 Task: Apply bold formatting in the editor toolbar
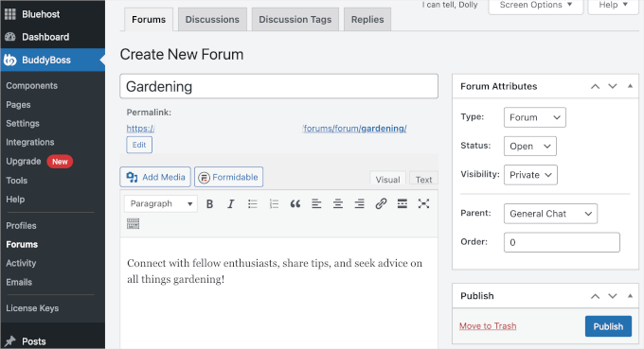209,204
